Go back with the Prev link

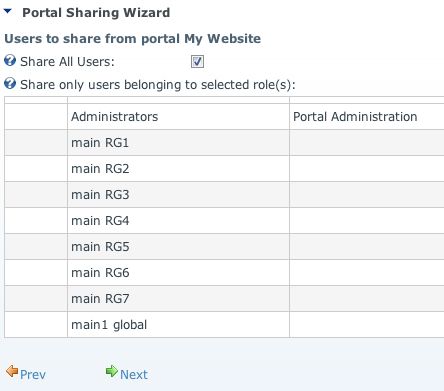click(x=33, y=375)
